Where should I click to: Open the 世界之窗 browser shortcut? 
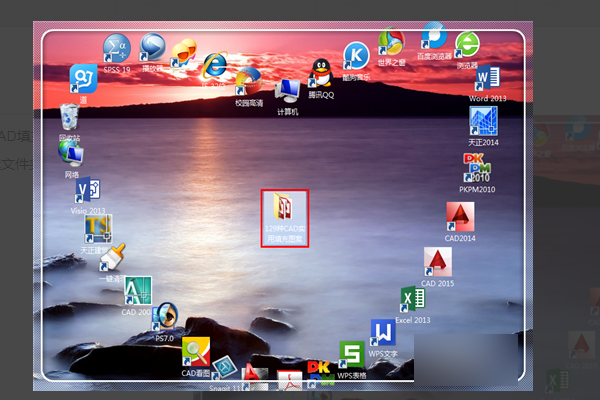[389, 44]
